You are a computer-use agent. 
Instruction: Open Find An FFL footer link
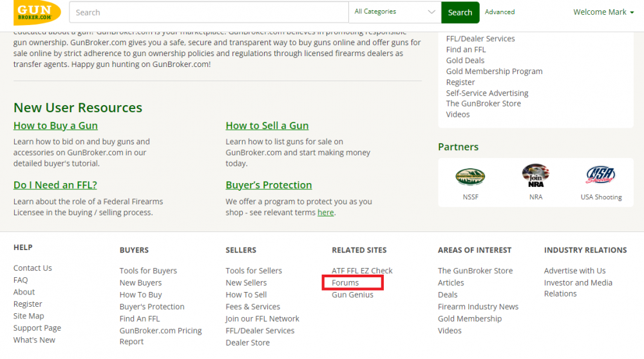[140, 318]
